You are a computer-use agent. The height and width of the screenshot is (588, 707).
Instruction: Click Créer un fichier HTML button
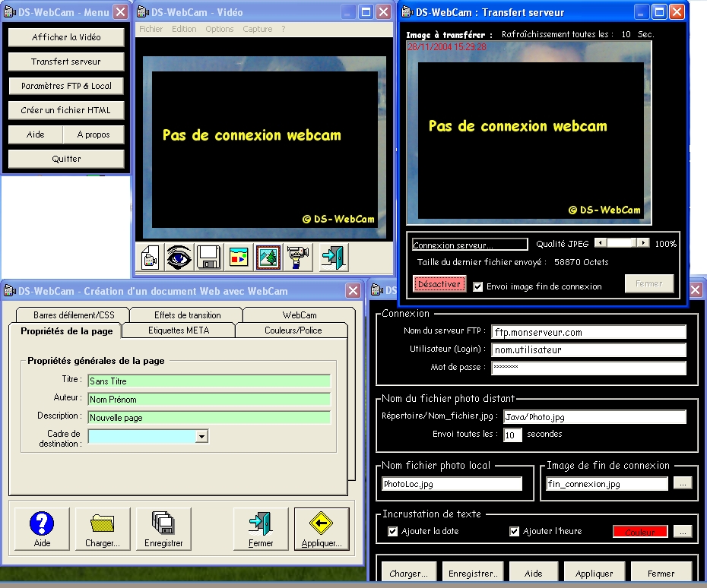66,110
